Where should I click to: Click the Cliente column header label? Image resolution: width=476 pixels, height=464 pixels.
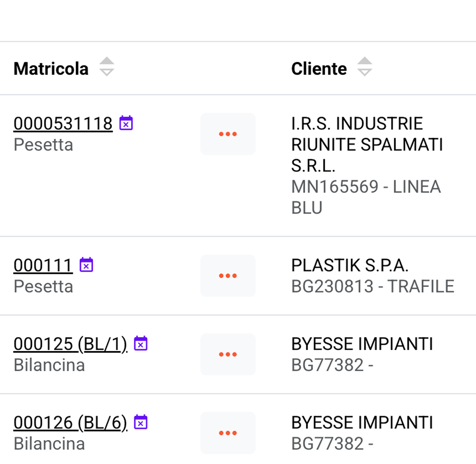tap(319, 69)
